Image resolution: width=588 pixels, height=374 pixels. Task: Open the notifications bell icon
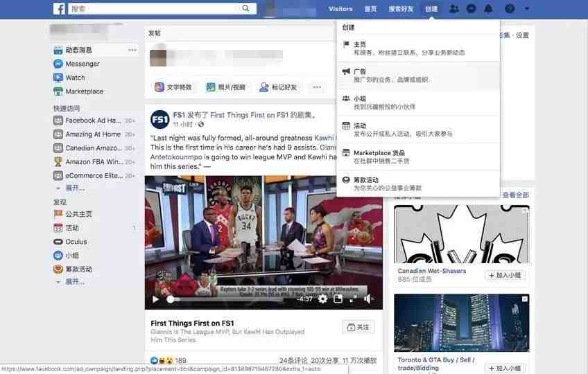[x=488, y=8]
